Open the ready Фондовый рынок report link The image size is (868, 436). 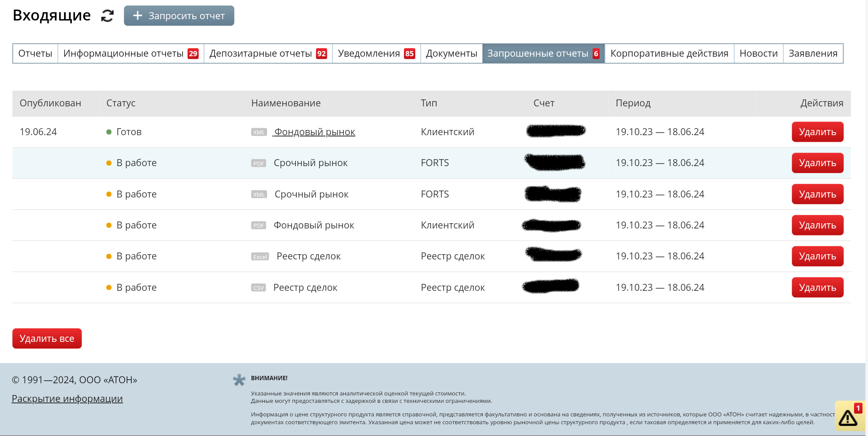[314, 132]
